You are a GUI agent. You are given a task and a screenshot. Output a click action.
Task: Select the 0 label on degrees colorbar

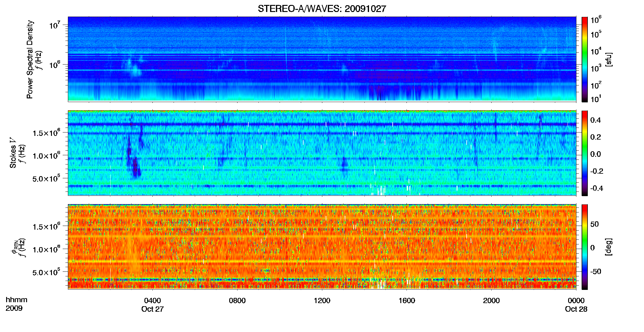pos(593,248)
